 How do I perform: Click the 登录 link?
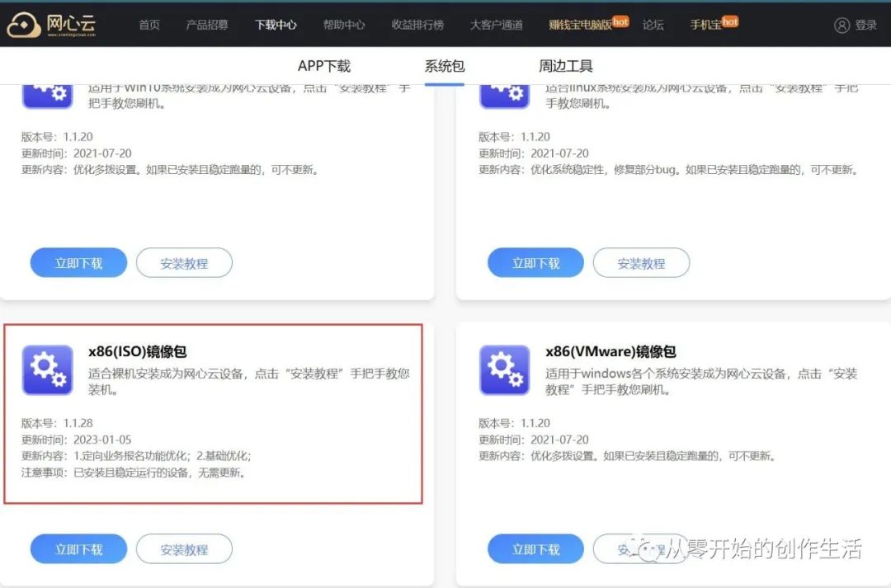pos(866,25)
